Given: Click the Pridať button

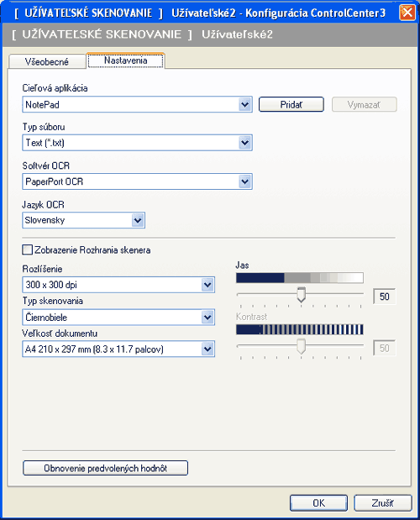Looking at the screenshot, I should pos(291,104).
